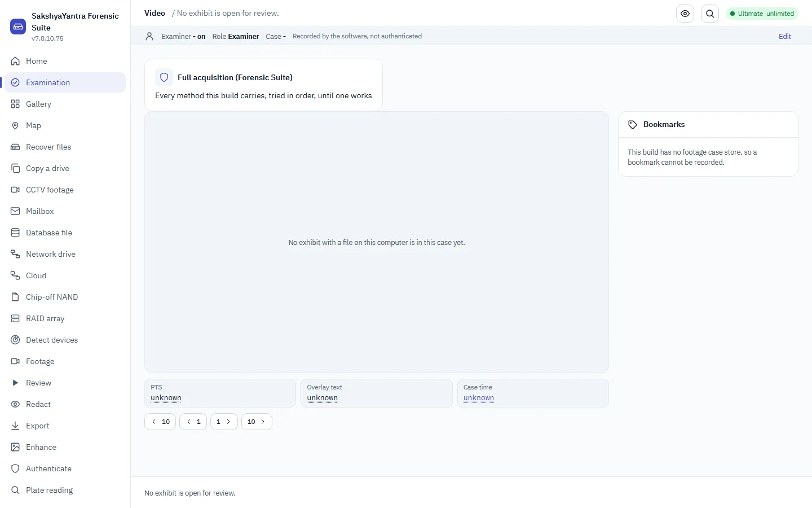
Task: Toggle the eye visibility button in header
Action: point(685,14)
